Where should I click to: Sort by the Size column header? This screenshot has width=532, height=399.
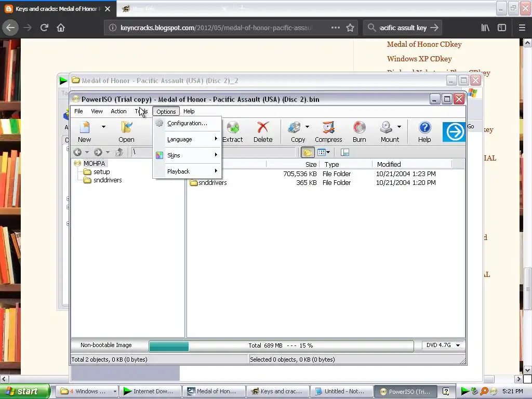coord(293,164)
